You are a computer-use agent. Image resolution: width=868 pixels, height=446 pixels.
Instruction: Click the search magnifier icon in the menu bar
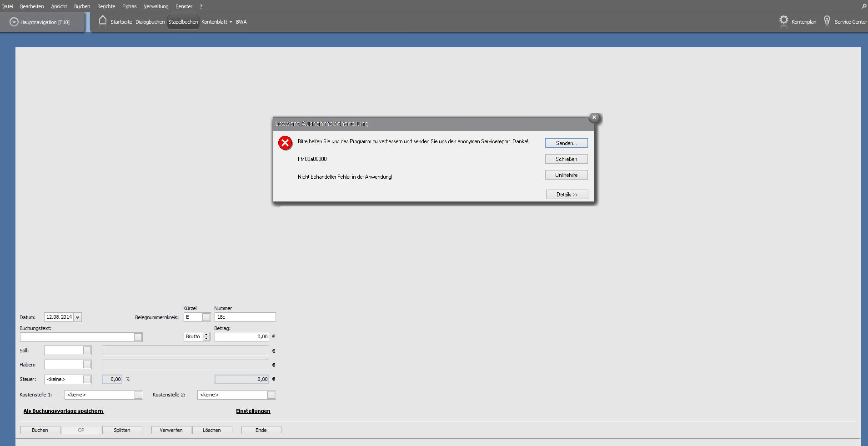(x=864, y=6)
